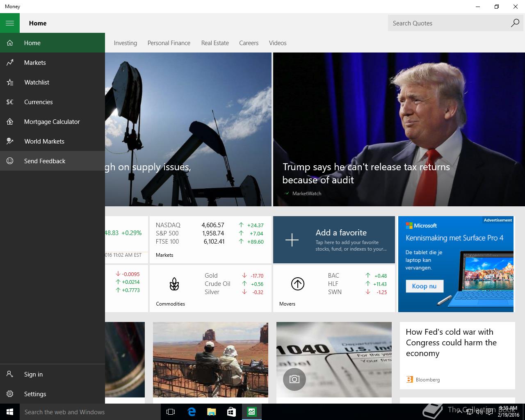Image resolution: width=525 pixels, height=420 pixels.
Task: Open Task View in taskbar
Action: (171, 412)
